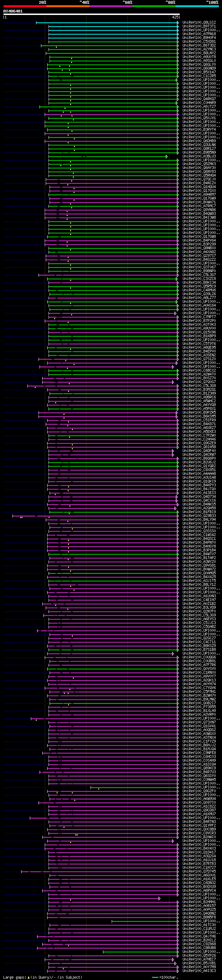Click the UniRef100_A2YNC3 hit label
Image resolution: width=222 pixels, height=980 pixels.
click(x=199, y=49)
